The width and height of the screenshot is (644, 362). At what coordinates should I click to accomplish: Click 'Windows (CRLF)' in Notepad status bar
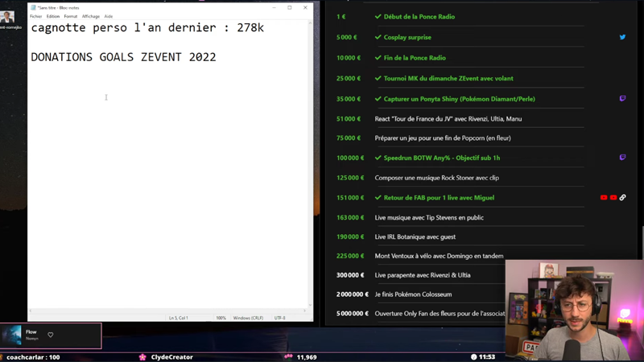click(248, 318)
